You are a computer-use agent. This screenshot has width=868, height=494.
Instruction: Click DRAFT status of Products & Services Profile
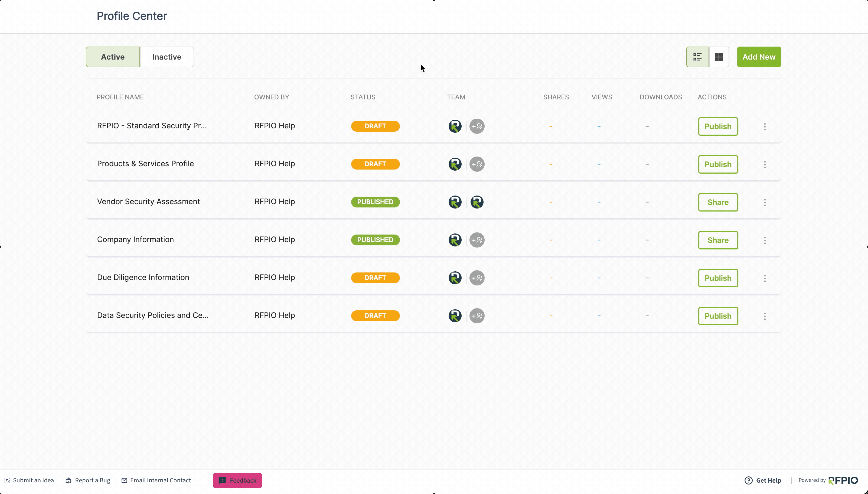pyautogui.click(x=375, y=164)
